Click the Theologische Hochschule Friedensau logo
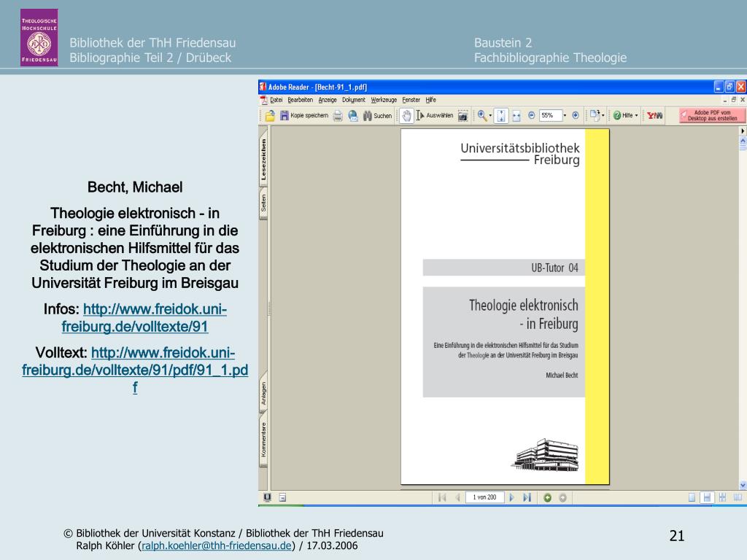Image resolution: width=747 pixels, height=560 pixels. coord(39,37)
